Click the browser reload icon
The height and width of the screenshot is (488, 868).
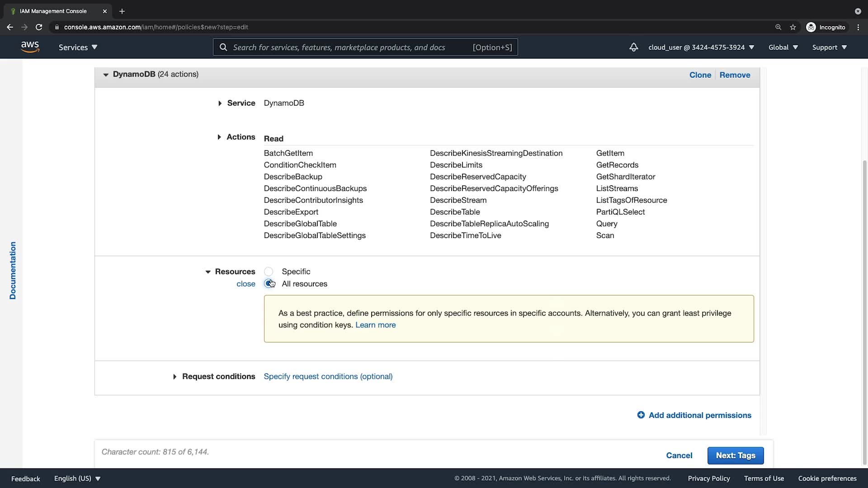point(39,27)
